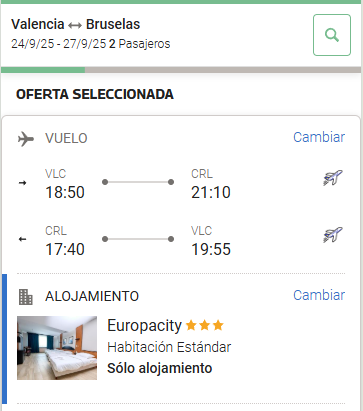Viewport: 363px width, 411px height.
Task: Select the 21:10 CRL arrival time
Action: 211,192
